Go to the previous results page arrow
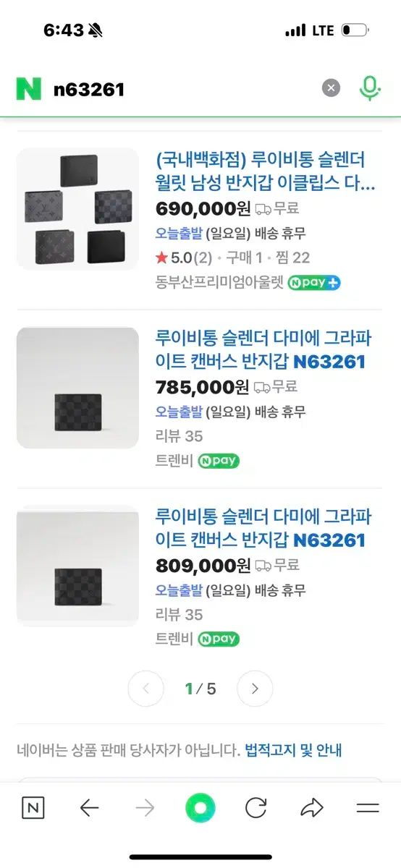The width and height of the screenshot is (401, 868). [146, 689]
